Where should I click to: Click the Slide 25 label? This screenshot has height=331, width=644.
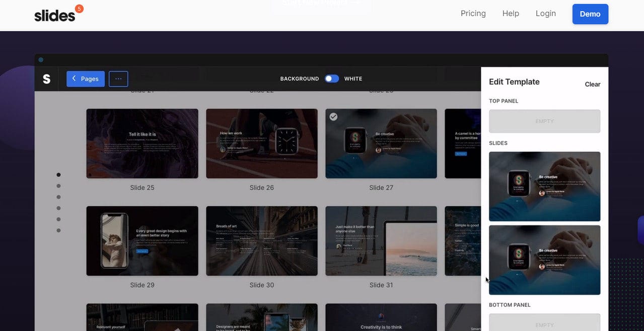pyautogui.click(x=142, y=188)
